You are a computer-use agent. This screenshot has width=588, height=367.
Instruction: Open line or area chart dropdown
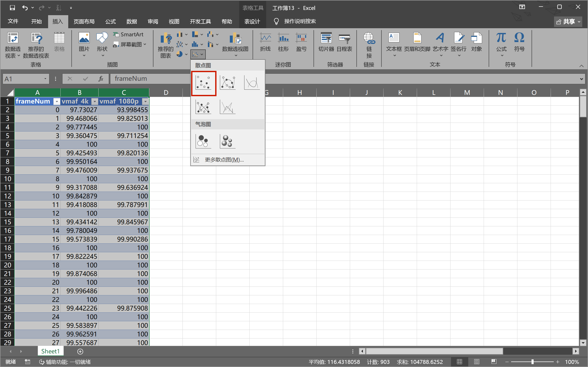point(182,44)
